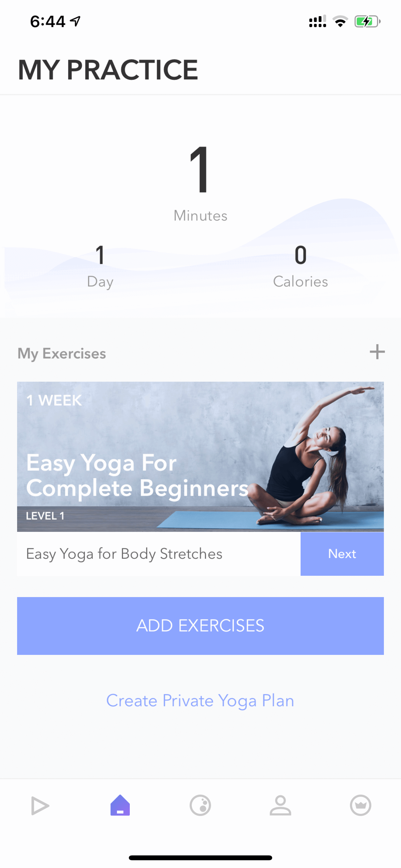The image size is (401, 868).
Task: Tap the plus icon beside My Exercises
Action: [x=377, y=352]
